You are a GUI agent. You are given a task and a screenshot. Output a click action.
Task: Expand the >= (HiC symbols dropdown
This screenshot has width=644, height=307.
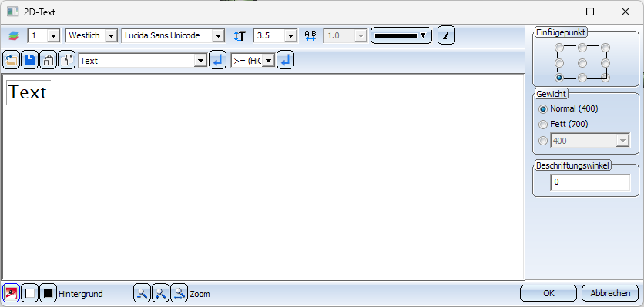268,61
